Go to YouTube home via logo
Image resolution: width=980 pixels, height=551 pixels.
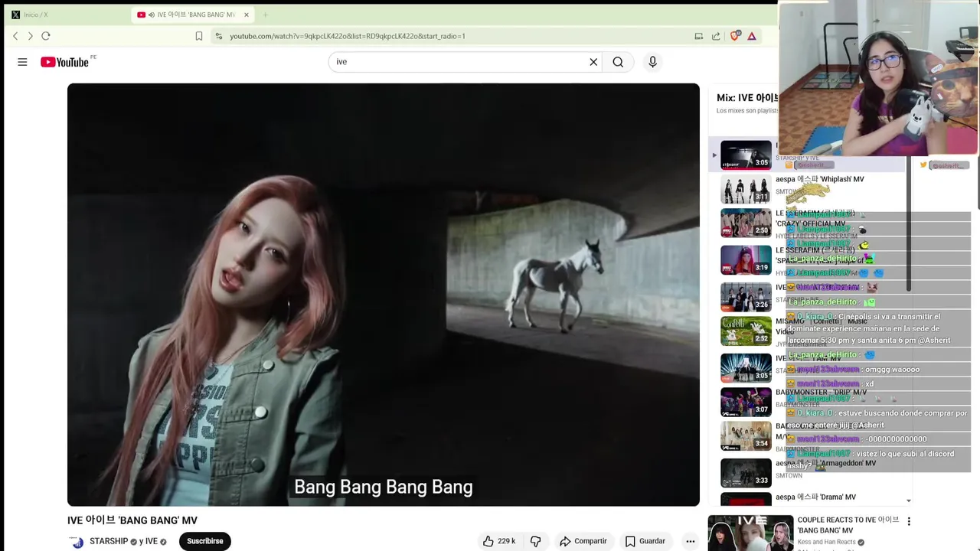(x=65, y=62)
